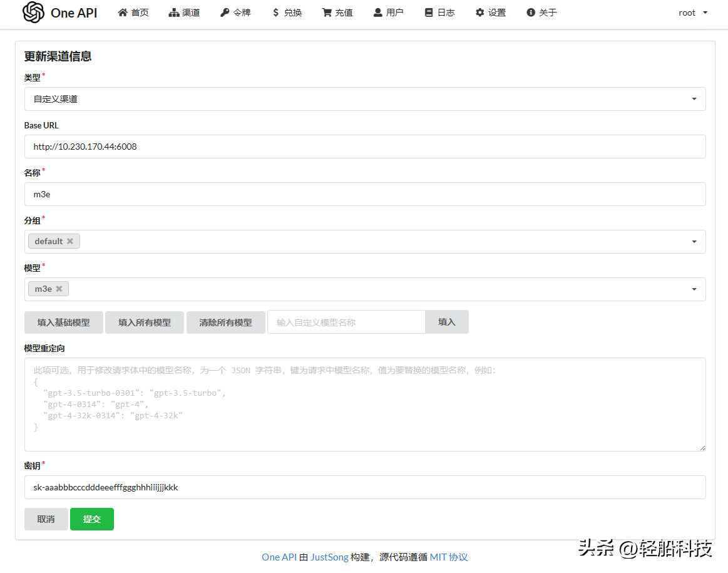Image resolution: width=728 pixels, height=573 pixels.
Task: Open the 关于 menu item
Action: 541,12
